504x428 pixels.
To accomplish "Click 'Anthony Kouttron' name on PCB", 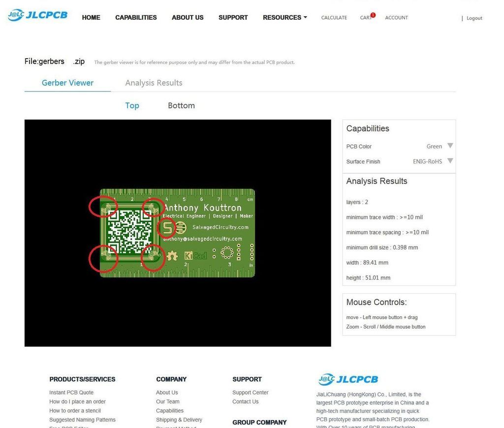I will (203, 208).
